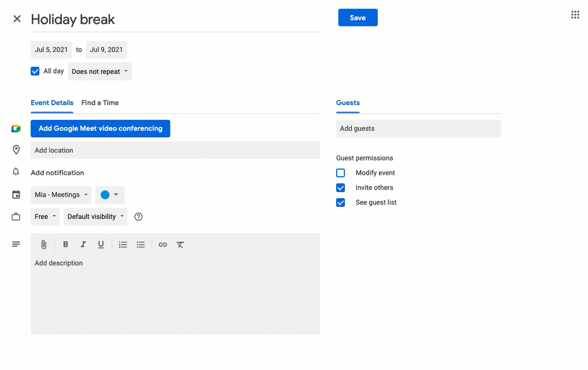
Task: Open the visibility help question mark icon
Action: click(139, 217)
